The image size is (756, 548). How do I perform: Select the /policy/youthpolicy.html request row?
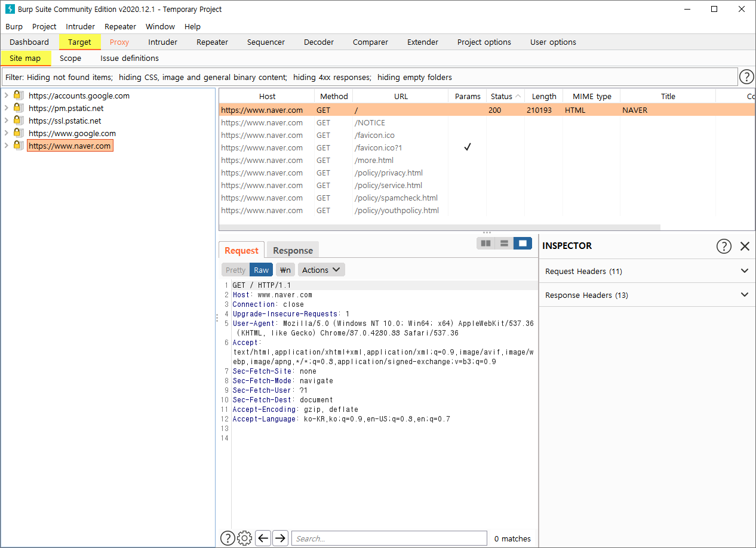tap(487, 210)
